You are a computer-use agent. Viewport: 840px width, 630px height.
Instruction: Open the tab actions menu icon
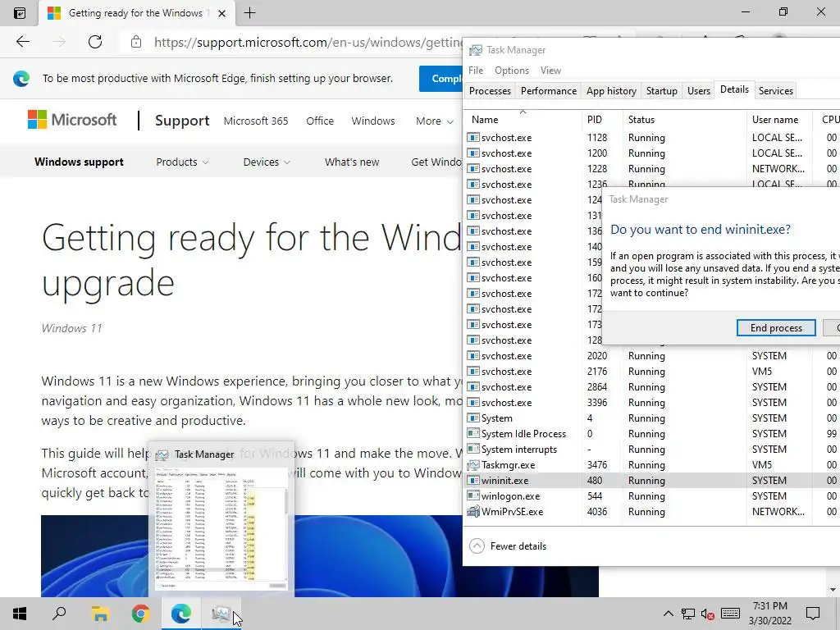coord(20,13)
